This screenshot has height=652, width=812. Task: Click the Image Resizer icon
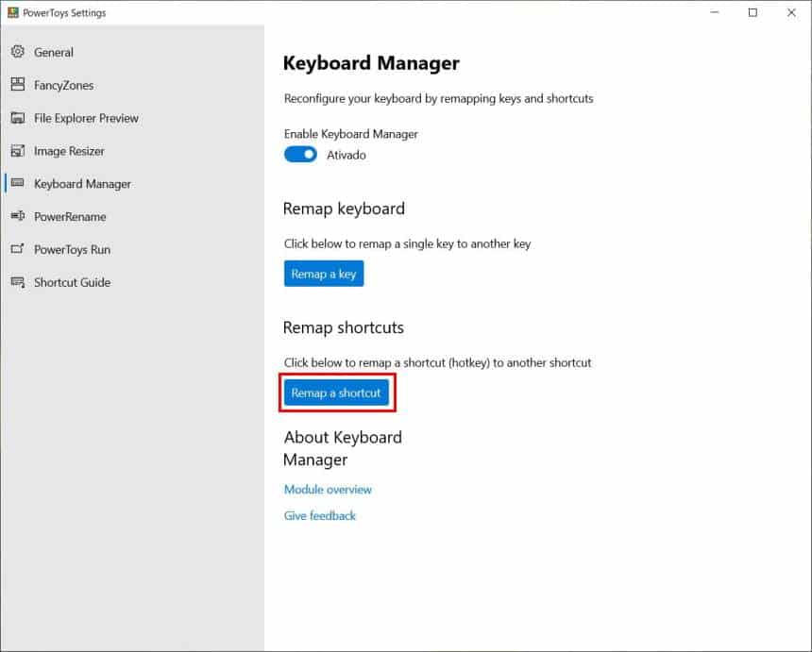[x=18, y=151]
